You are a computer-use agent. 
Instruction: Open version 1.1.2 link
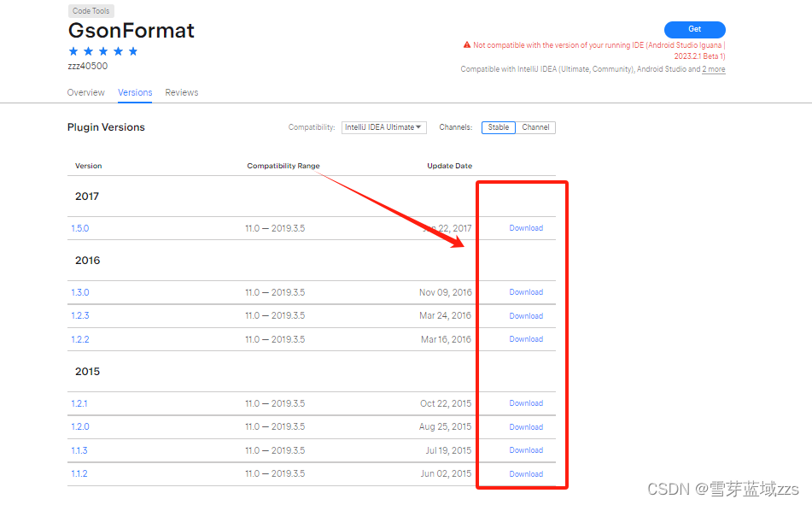click(79, 474)
